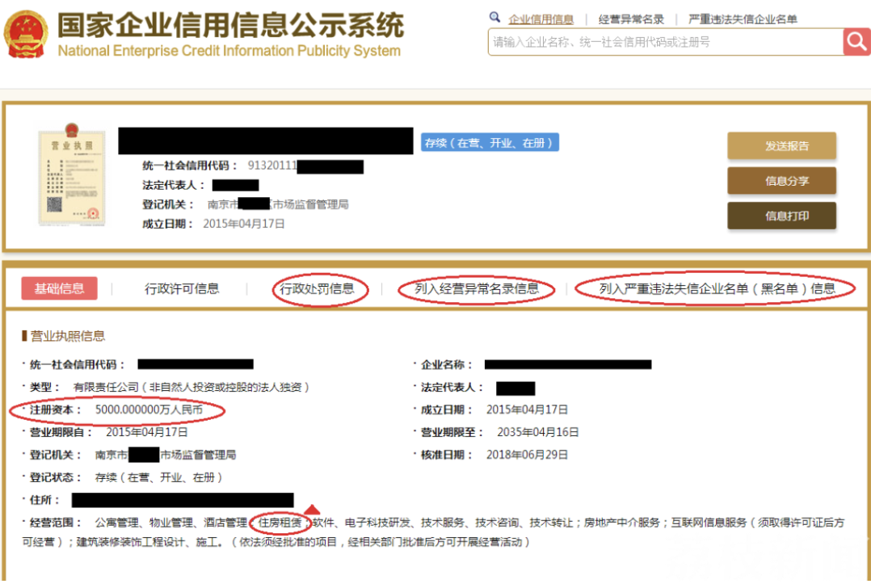Select the 严重违法失信企业名单 search category
This screenshot has width=871, height=588.
coord(743,19)
